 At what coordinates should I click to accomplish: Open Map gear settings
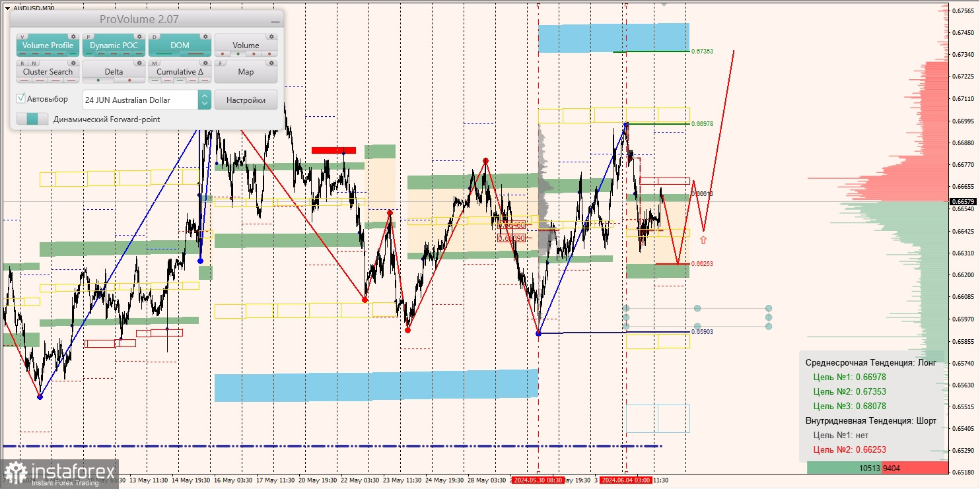[271, 63]
